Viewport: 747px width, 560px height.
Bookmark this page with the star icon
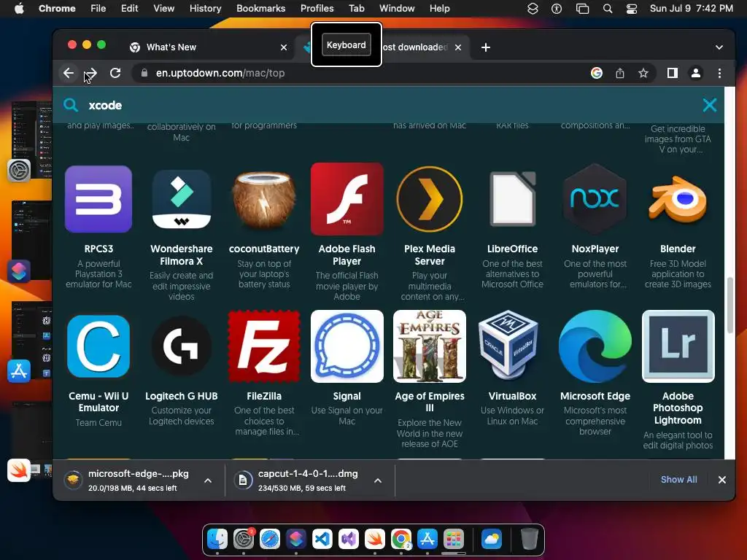tap(643, 73)
